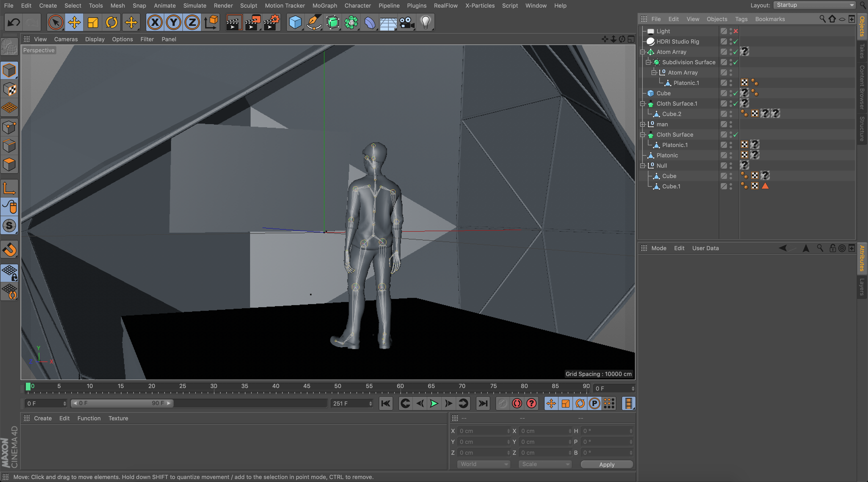Click the coordinate system icon
Viewport: 868px width, 482px height.
click(x=211, y=22)
